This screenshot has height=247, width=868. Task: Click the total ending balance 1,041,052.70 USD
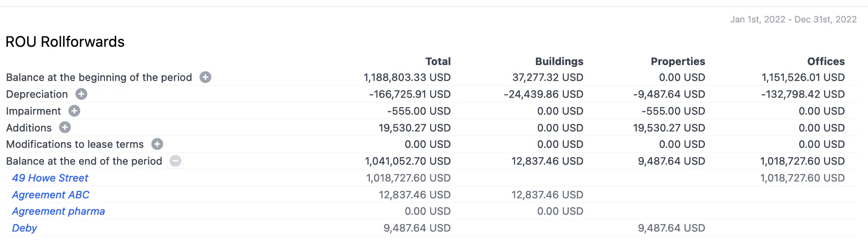point(408,161)
